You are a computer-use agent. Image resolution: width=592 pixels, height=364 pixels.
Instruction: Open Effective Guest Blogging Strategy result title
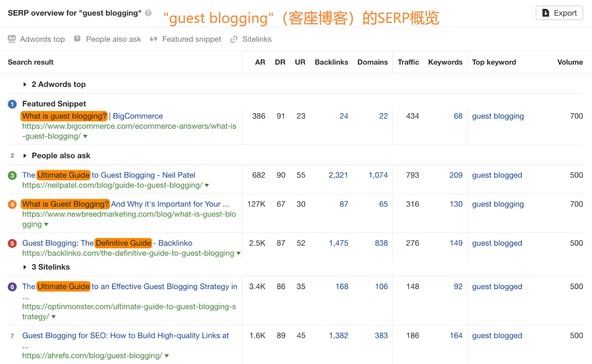point(130,287)
